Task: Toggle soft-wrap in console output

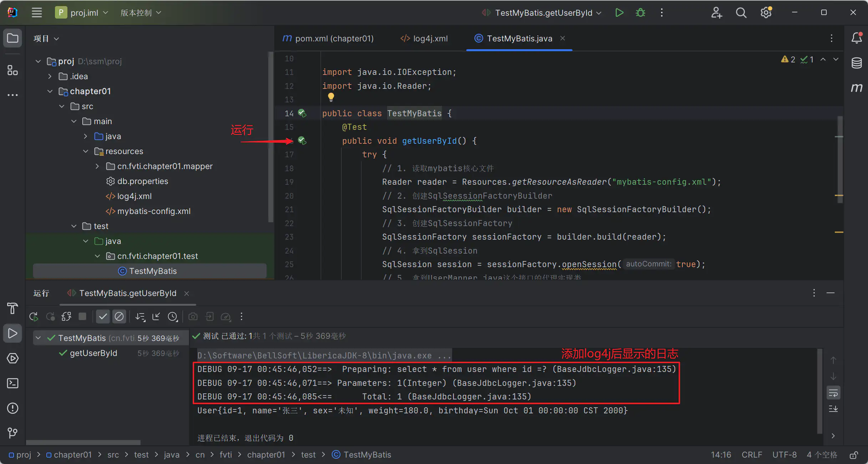Action: [x=833, y=393]
